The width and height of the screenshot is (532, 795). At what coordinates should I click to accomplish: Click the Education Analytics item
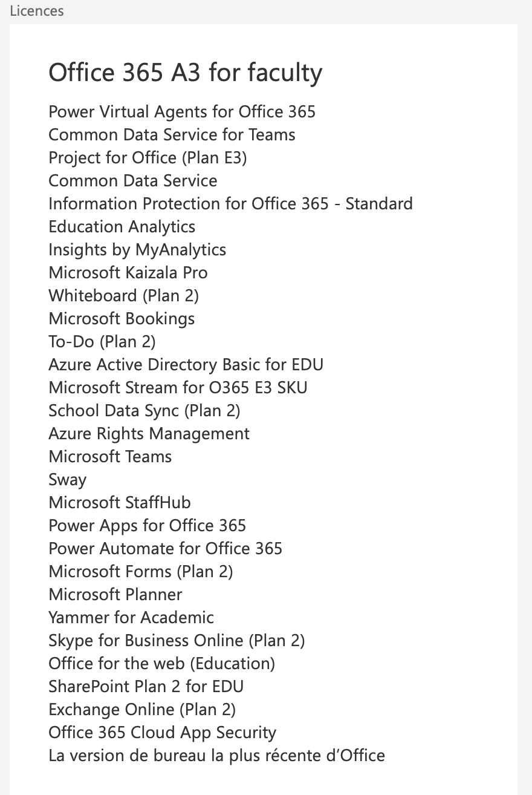[x=122, y=227]
